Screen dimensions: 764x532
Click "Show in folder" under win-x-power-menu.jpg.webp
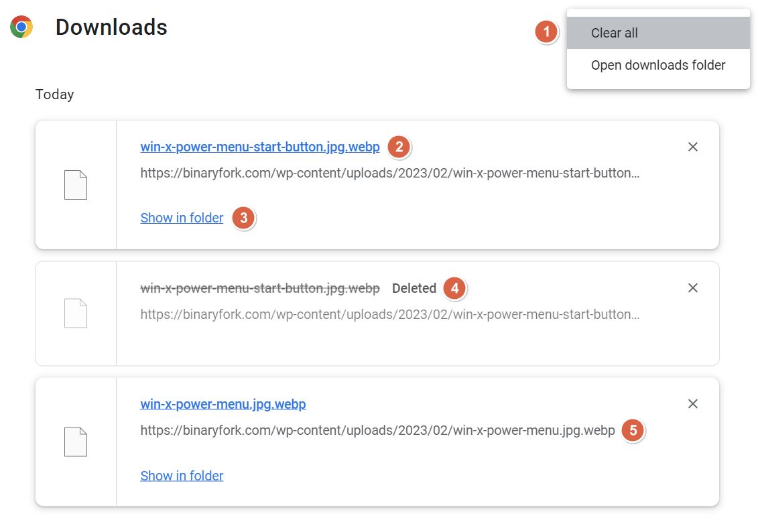tap(181, 475)
